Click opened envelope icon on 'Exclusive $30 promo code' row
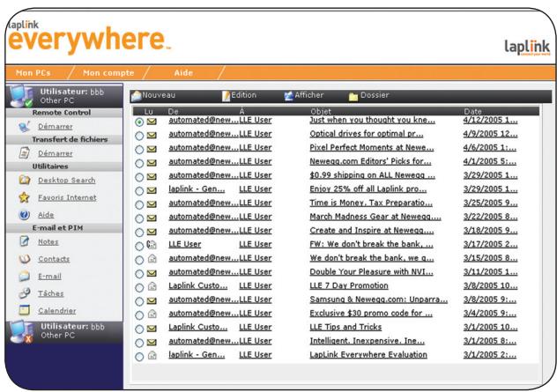557x392 pixels. point(152,314)
